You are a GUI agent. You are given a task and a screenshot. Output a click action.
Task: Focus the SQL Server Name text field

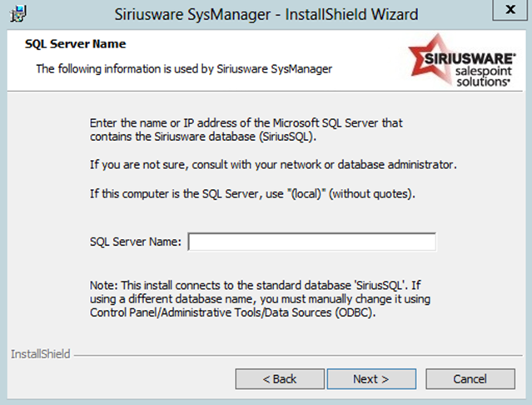[x=311, y=242]
